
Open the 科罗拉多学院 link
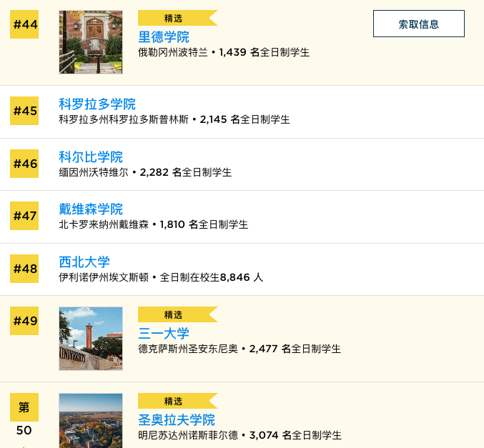97,104
